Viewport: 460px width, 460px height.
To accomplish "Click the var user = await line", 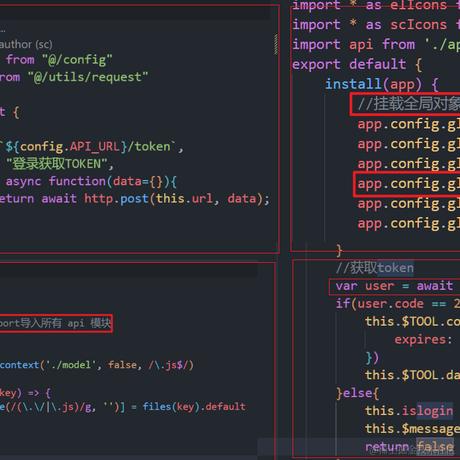I will point(394,286).
